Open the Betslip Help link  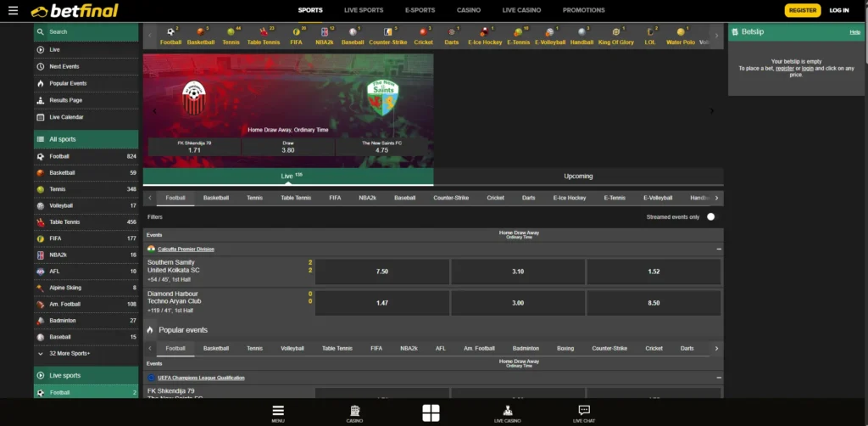[x=854, y=32]
